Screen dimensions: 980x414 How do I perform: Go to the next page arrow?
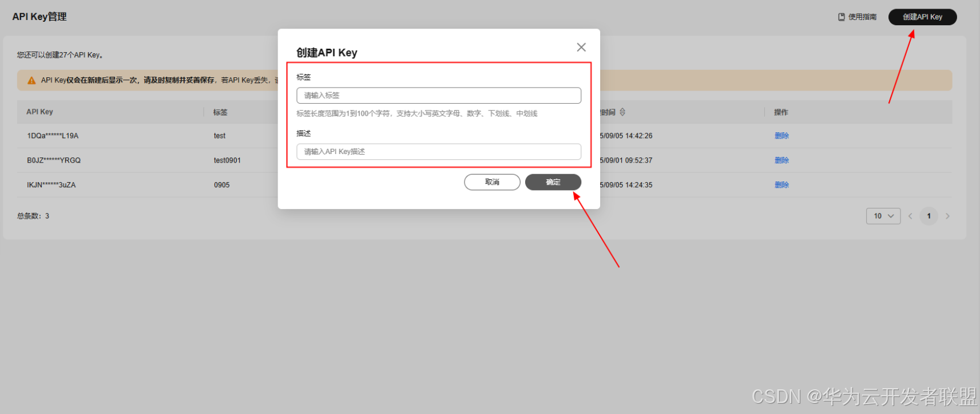pyautogui.click(x=947, y=216)
